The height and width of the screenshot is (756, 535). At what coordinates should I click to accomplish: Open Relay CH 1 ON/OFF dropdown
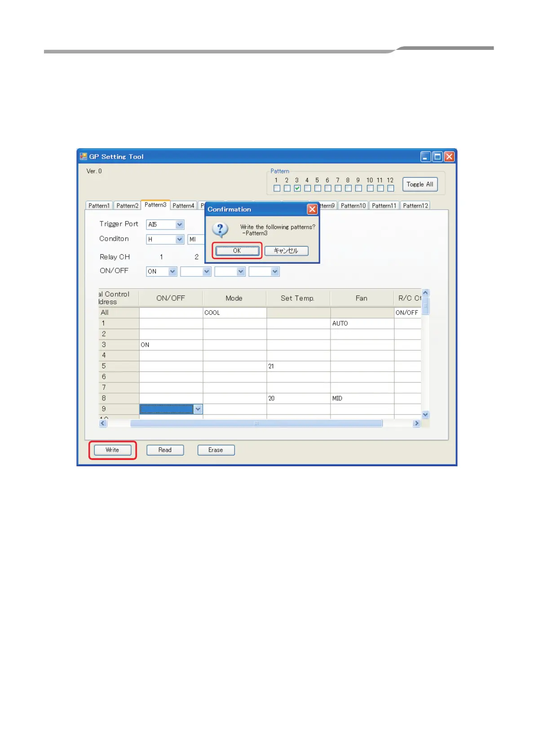pos(172,271)
